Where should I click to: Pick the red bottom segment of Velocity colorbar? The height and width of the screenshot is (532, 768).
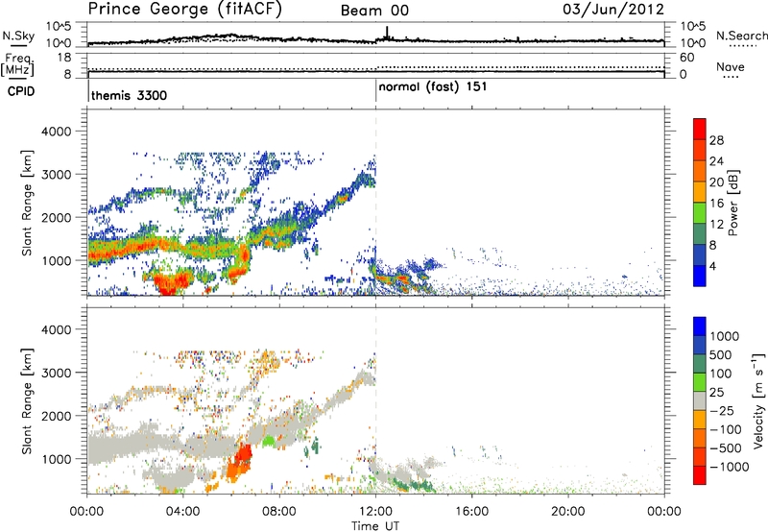700,475
